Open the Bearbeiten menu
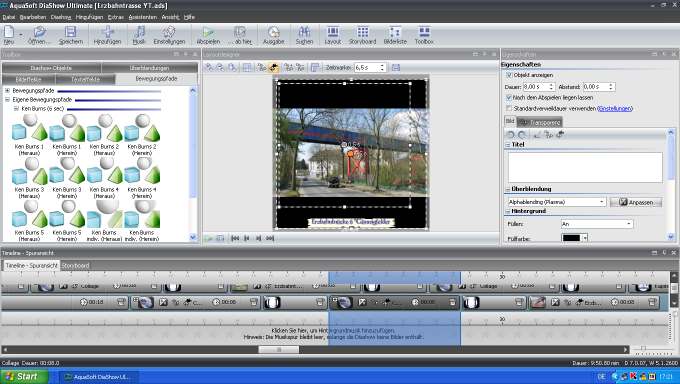680x384 pixels. 33,17
